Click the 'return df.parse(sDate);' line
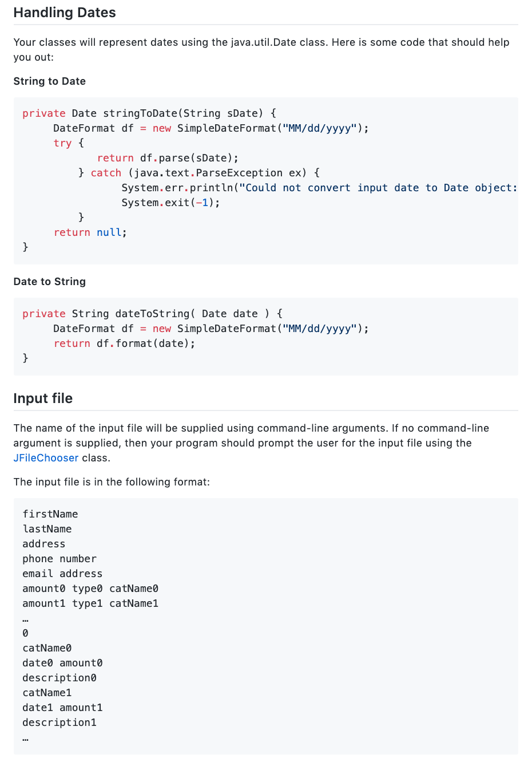The image size is (532, 766). click(x=168, y=158)
